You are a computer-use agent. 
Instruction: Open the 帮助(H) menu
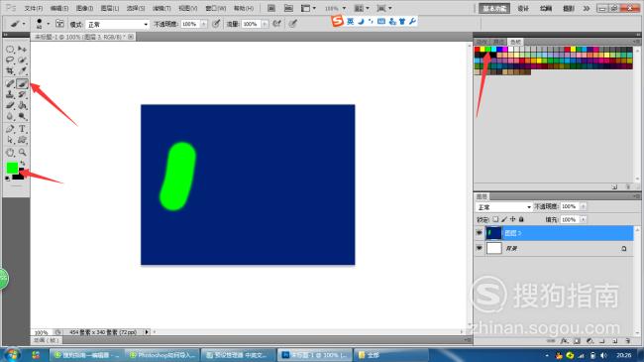pos(244,8)
